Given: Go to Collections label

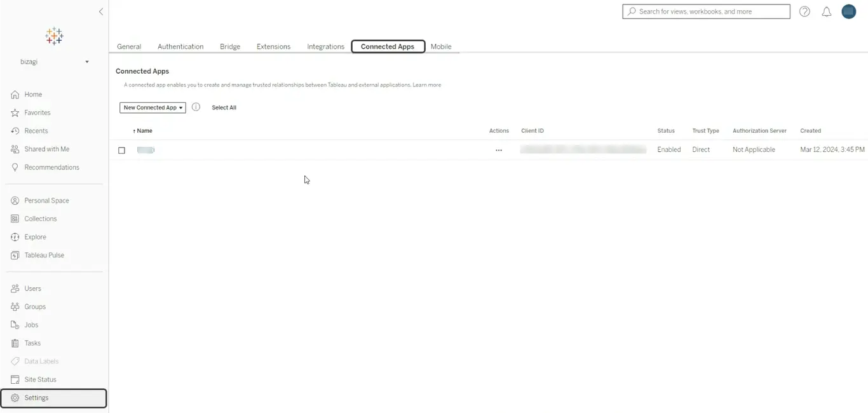Looking at the screenshot, I should (41, 219).
